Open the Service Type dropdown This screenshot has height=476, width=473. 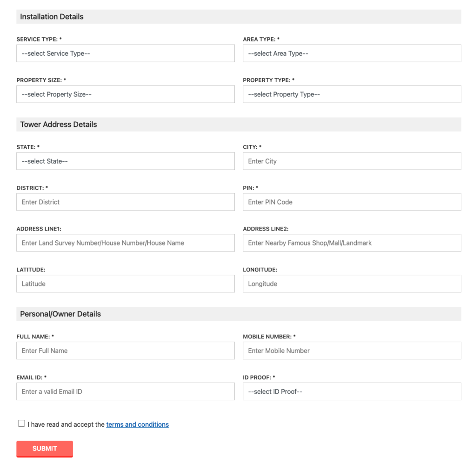125,53
